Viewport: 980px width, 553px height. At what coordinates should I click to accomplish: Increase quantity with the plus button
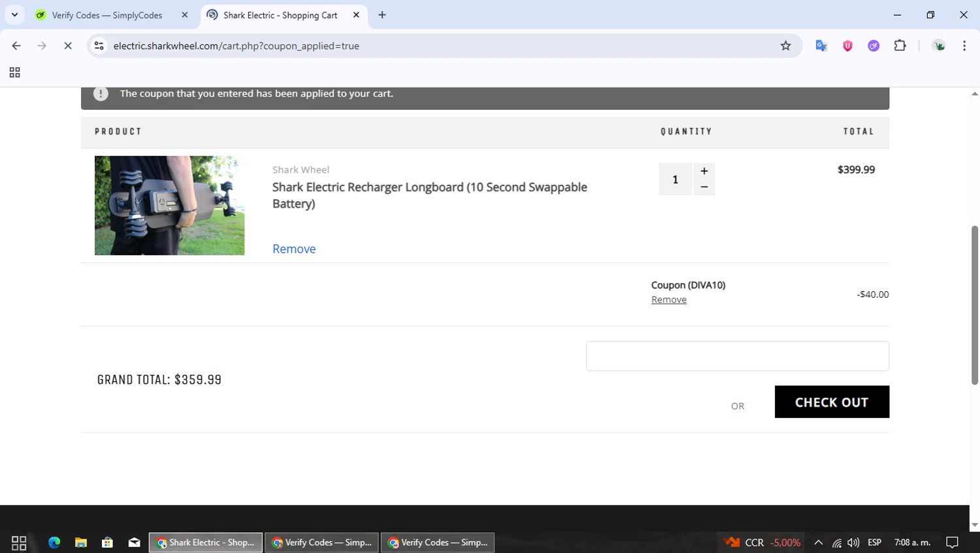point(704,171)
